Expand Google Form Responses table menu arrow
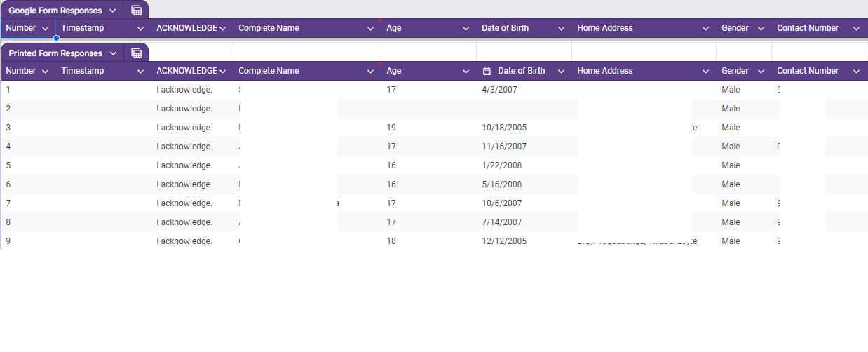Viewport: 868px width, 352px height. (112, 11)
